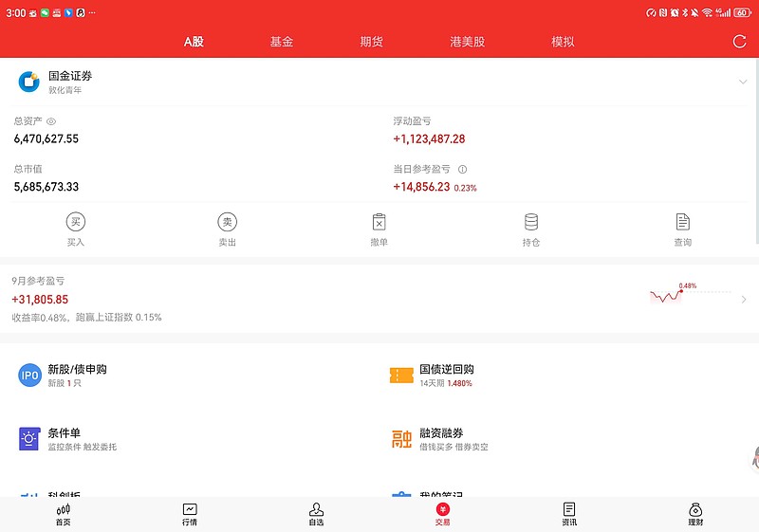This screenshot has width=759, height=532.
Task: Open the IPO 新股/债申购 icon
Action: [29, 376]
